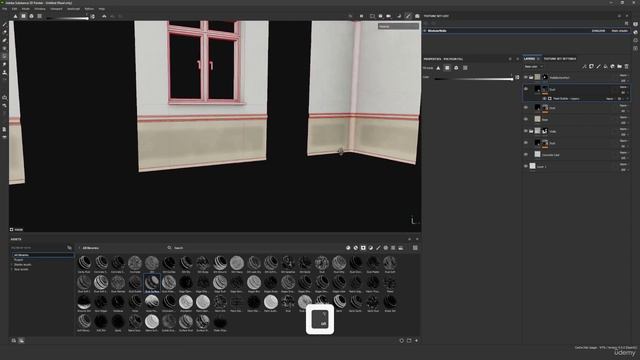The width and height of the screenshot is (640, 360).
Task: Click the grid view icon in Assets panel
Action: 415,248
